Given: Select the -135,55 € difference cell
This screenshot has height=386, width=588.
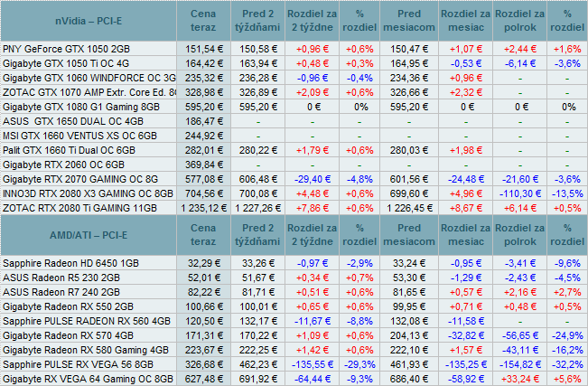Looking at the screenshot, I should pyautogui.click(x=313, y=364).
